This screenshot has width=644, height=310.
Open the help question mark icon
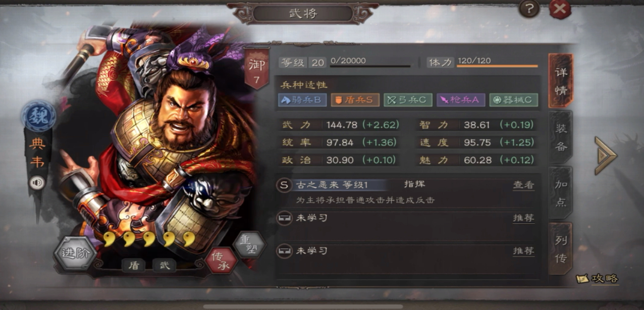[x=529, y=9]
